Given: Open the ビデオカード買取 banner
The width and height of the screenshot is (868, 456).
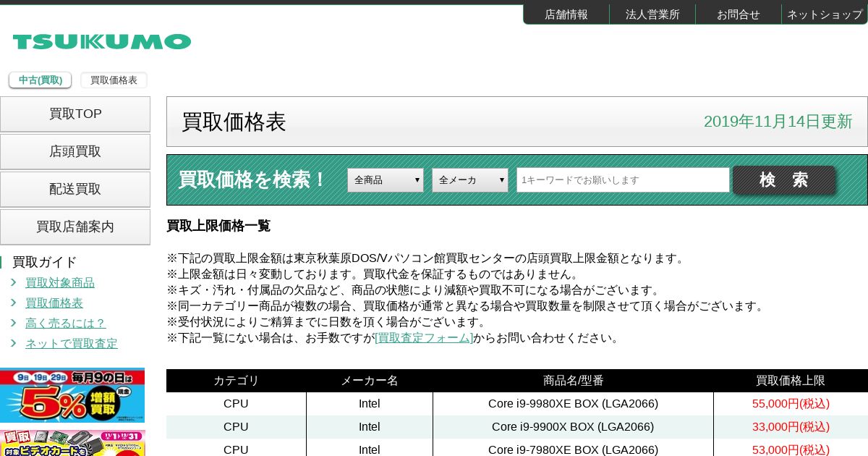Looking at the screenshot, I should click(72, 443).
